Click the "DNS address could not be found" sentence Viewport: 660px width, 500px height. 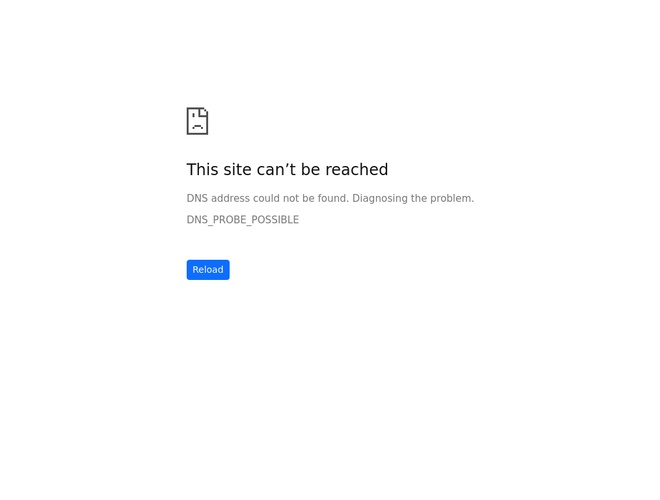tap(268, 198)
